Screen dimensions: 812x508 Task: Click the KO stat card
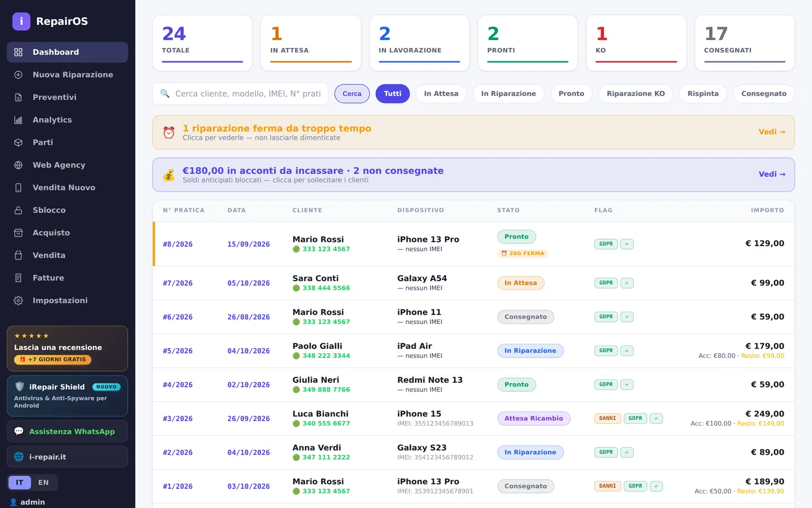tap(636, 43)
